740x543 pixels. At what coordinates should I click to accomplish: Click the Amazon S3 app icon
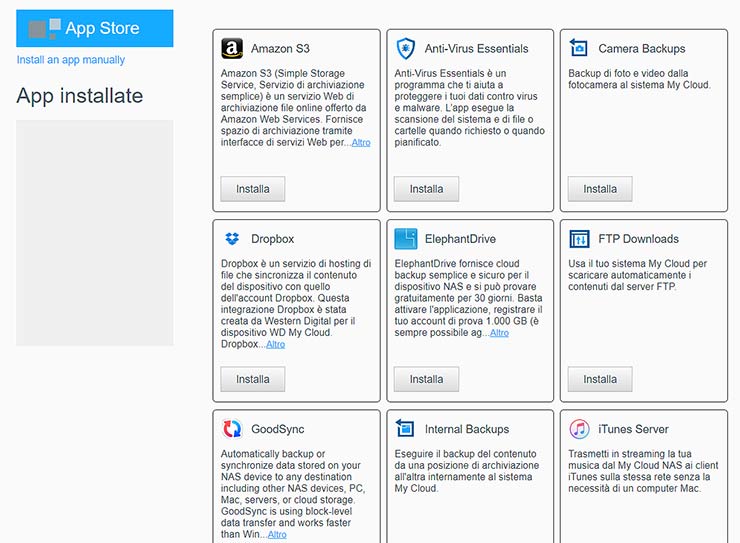[x=232, y=48]
